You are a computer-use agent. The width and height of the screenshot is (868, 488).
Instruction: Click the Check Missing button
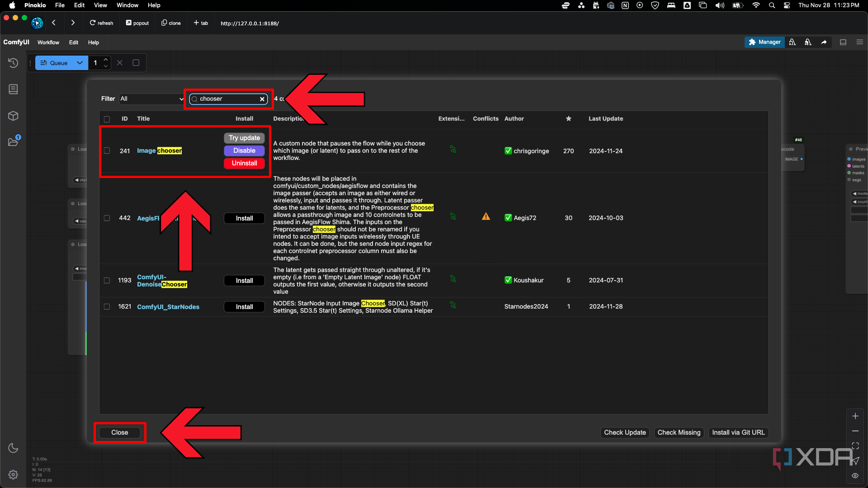[679, 432]
